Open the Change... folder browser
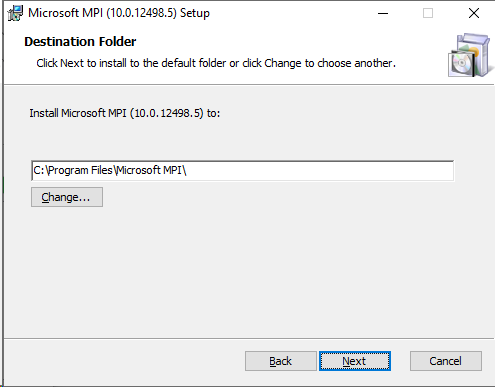 [x=67, y=197]
